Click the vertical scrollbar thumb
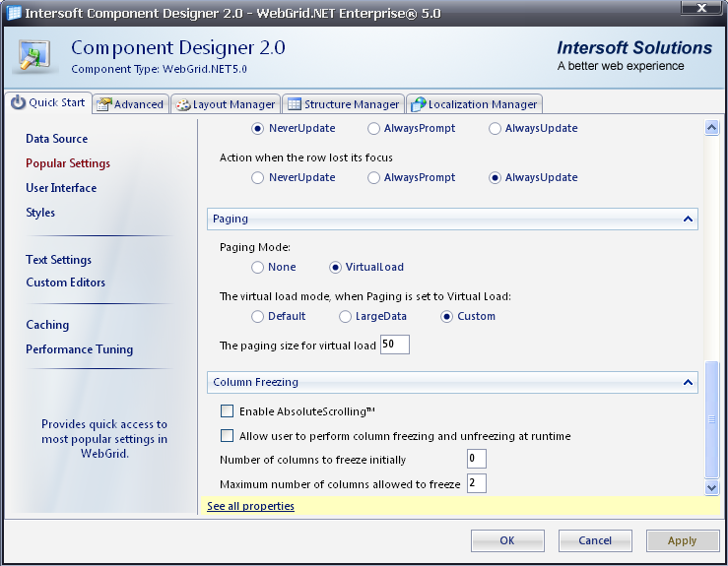728x566 pixels. (711, 419)
